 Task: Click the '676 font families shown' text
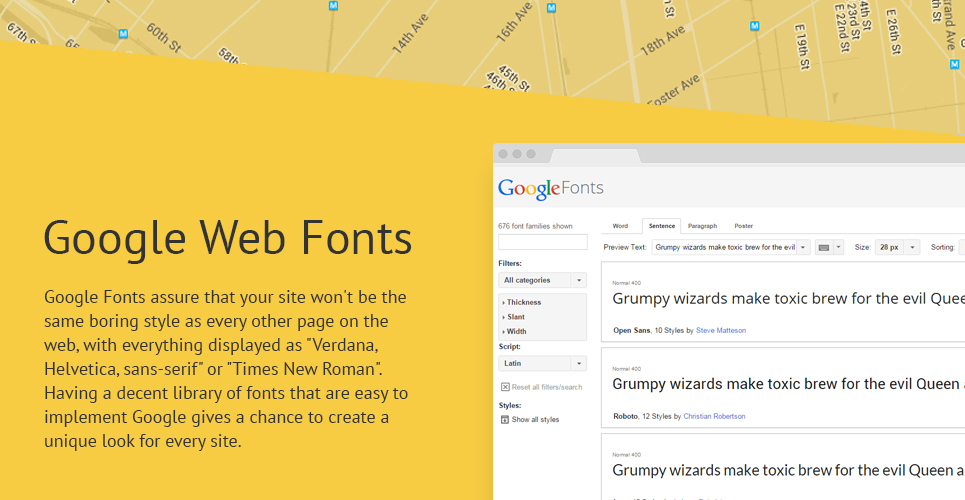click(535, 226)
